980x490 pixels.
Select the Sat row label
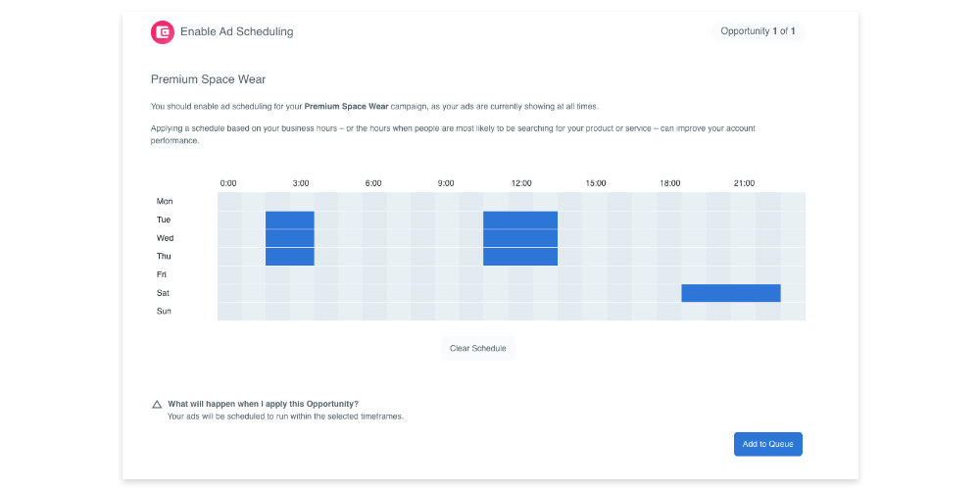(x=163, y=293)
